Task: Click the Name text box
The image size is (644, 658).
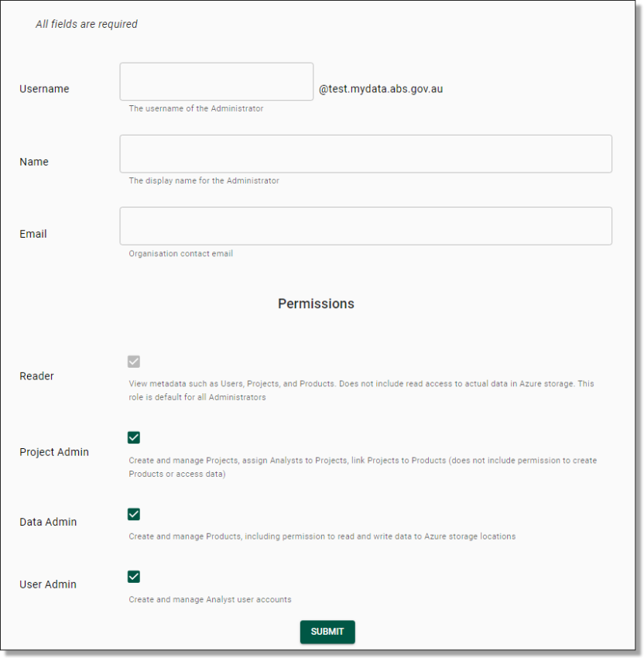Action: coord(365,153)
